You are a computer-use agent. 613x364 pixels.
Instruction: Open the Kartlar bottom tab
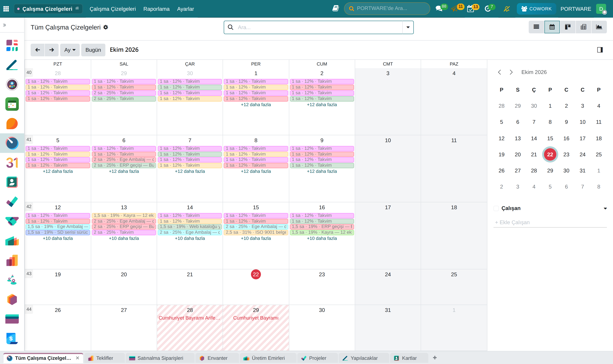pyautogui.click(x=409, y=358)
